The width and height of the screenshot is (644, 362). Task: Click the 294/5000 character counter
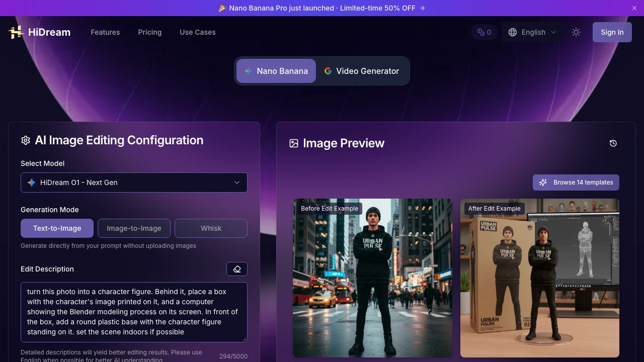pos(233,356)
